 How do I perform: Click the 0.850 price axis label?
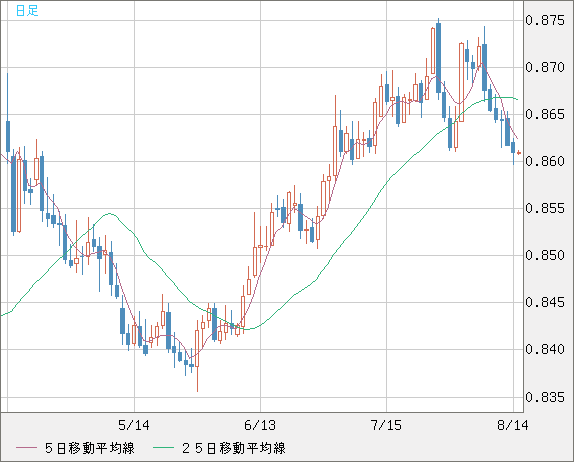click(x=545, y=255)
